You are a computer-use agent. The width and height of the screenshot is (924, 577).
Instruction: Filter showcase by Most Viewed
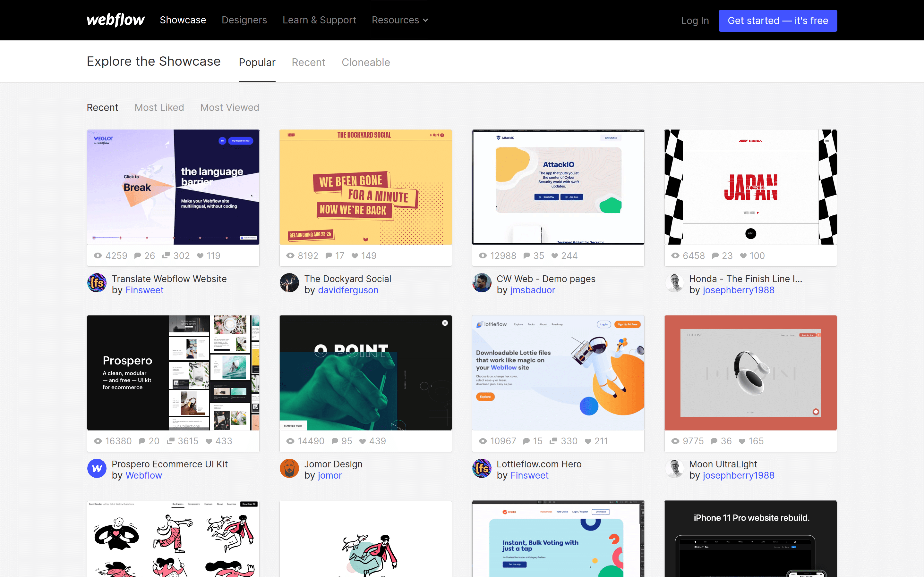point(229,107)
